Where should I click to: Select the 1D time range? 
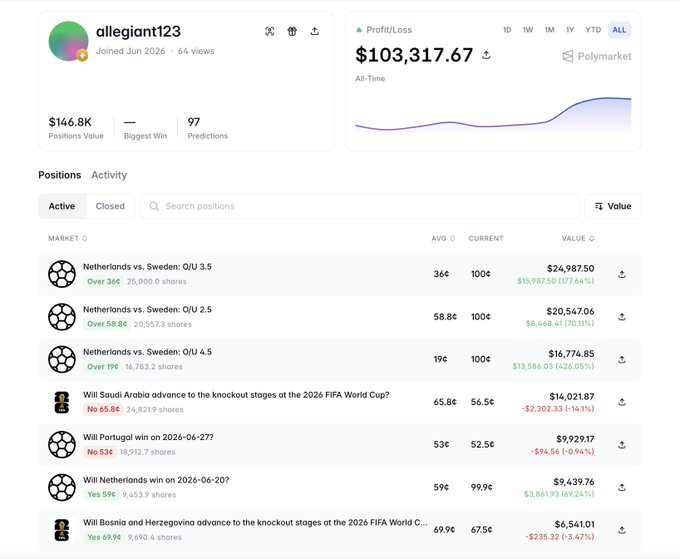pos(507,30)
